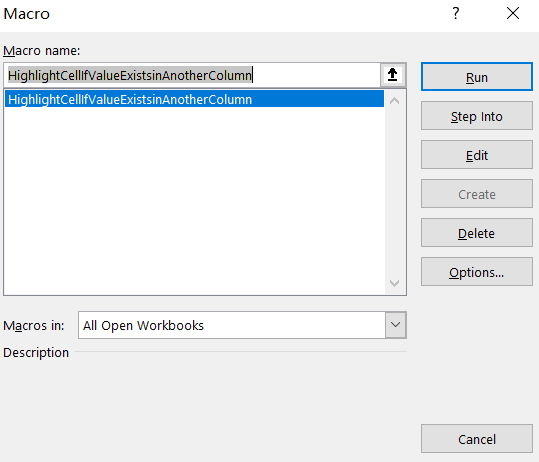This screenshot has height=462, width=539.
Task: Click the list scroll up arrow
Action: coord(395,101)
